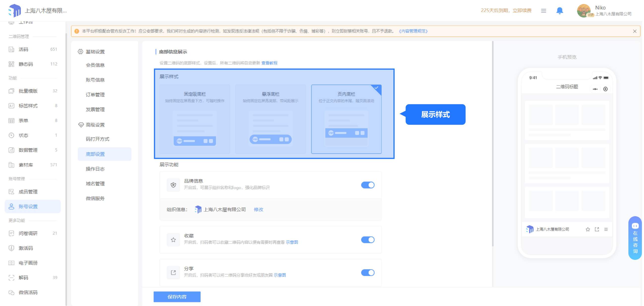Open the 发票管理 settings page

point(95,109)
